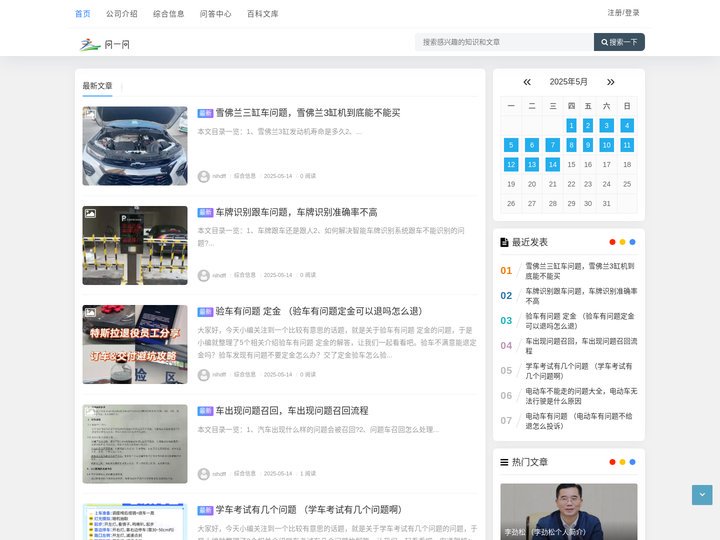Select calendar date 4
Viewport: 720px width, 540px height.
coord(627,125)
